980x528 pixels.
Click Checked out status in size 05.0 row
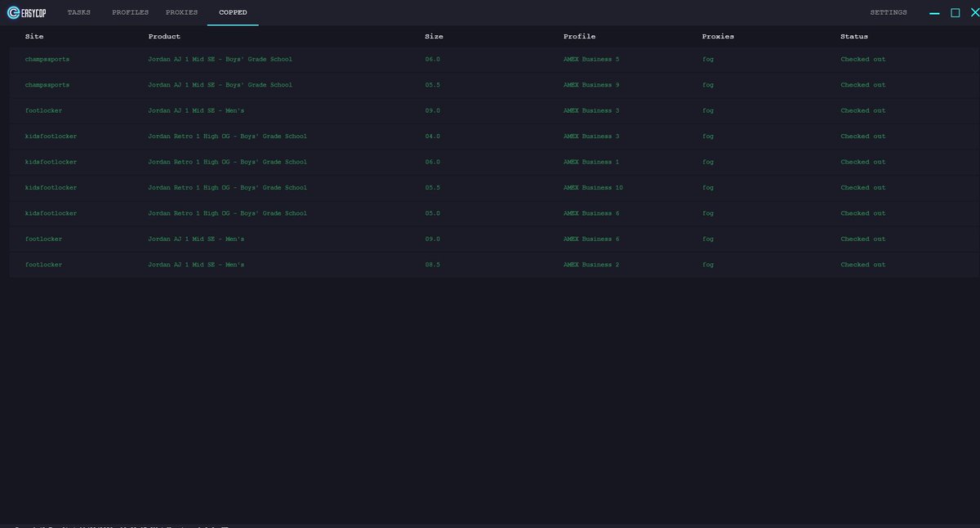863,213
